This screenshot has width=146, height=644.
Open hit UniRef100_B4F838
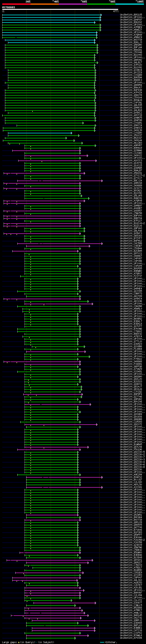[131, 90]
